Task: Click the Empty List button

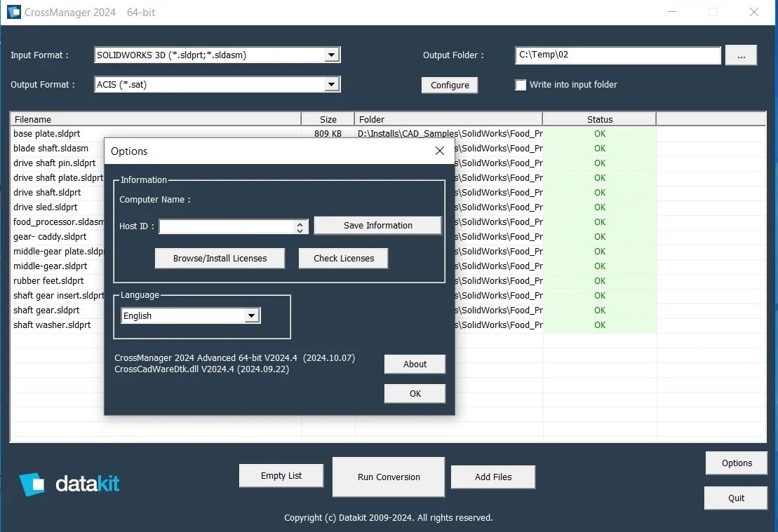Action: click(x=281, y=475)
